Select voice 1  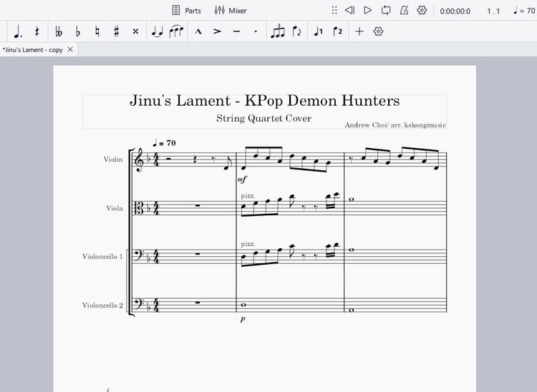(318, 31)
